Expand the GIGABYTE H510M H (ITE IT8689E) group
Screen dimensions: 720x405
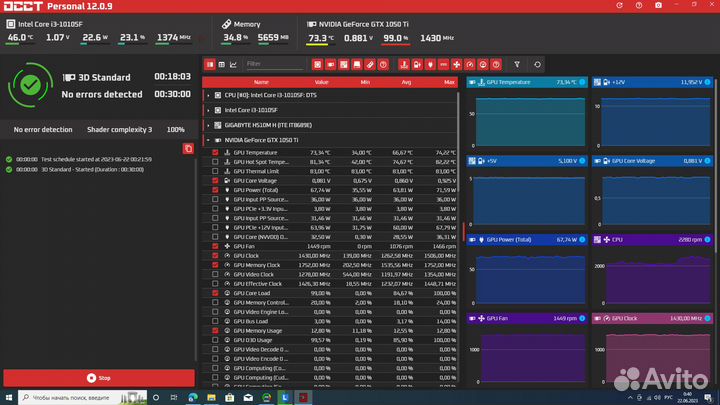pos(208,125)
